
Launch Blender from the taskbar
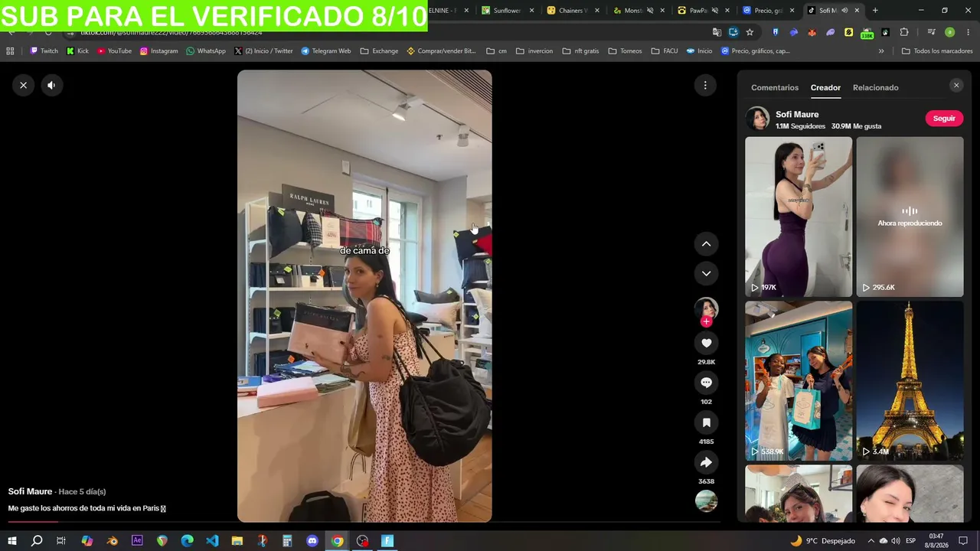(113, 541)
